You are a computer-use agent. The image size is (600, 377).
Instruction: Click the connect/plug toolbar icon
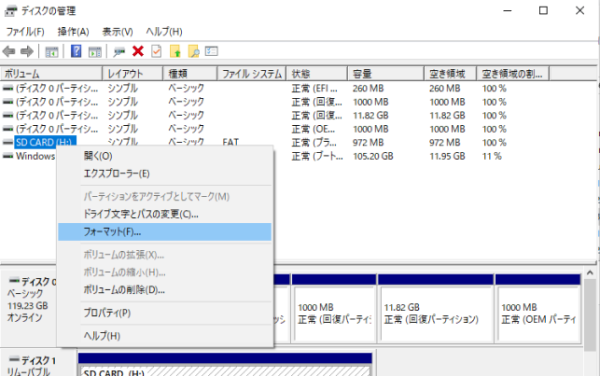119,52
